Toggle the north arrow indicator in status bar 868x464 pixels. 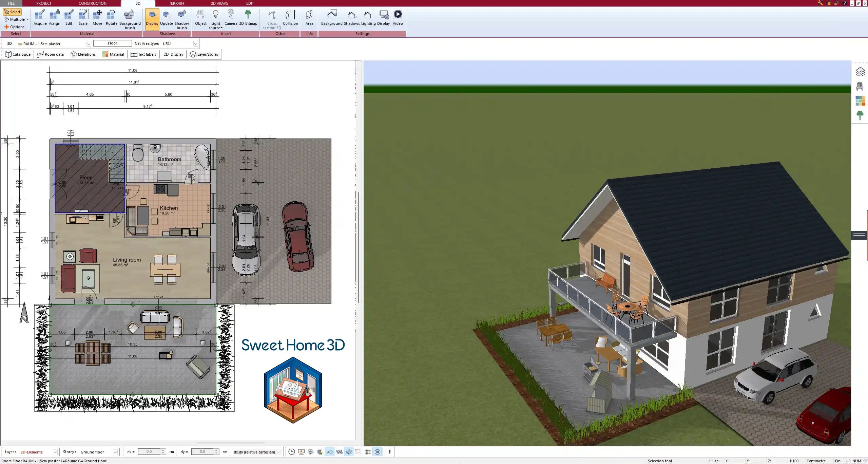[x=377, y=452]
